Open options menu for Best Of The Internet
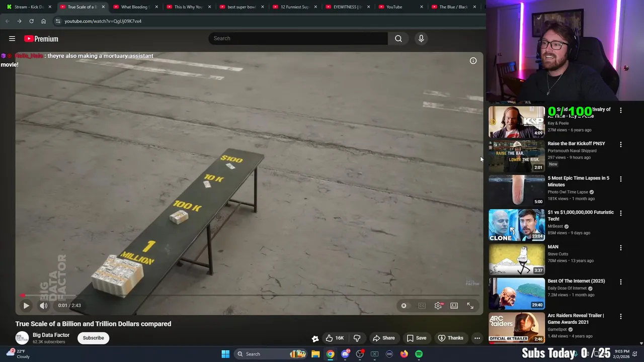This screenshot has height=362, width=644. pyautogui.click(x=620, y=282)
